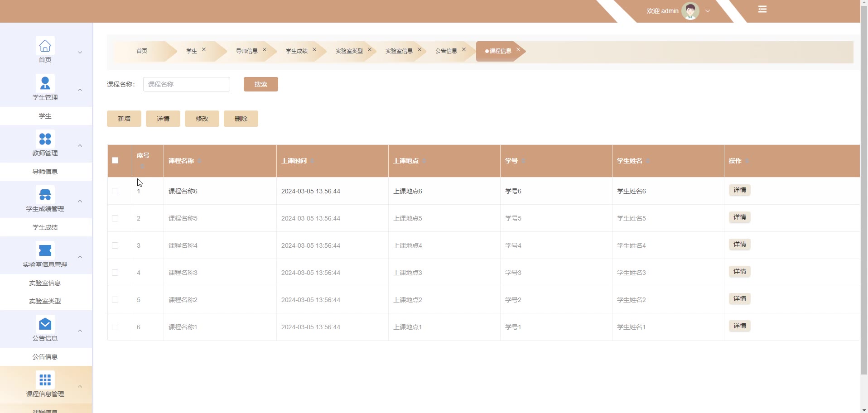This screenshot has height=413, width=868.
Task: Toggle the hamburger menu icon in header
Action: [762, 9]
